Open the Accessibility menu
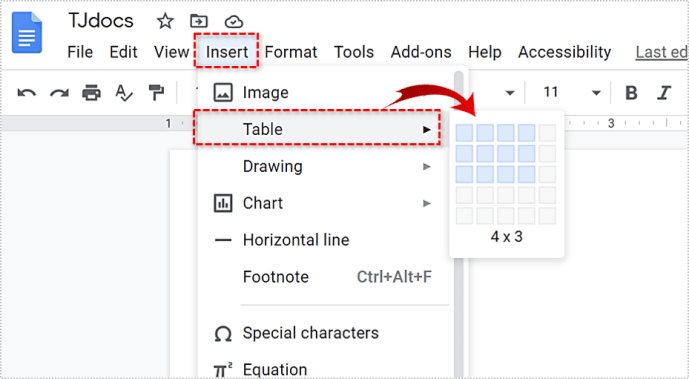This screenshot has height=379, width=689. (x=565, y=52)
